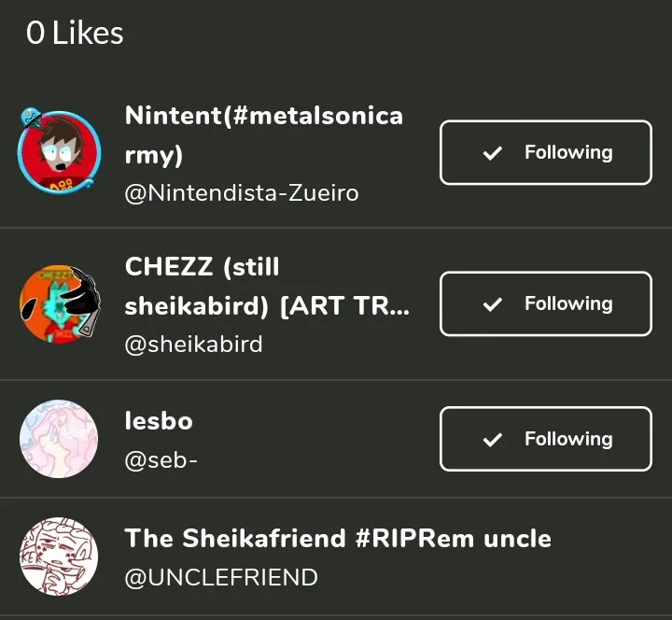Open the @UNCLEFRIEND username
672x620 pixels.
click(x=221, y=578)
